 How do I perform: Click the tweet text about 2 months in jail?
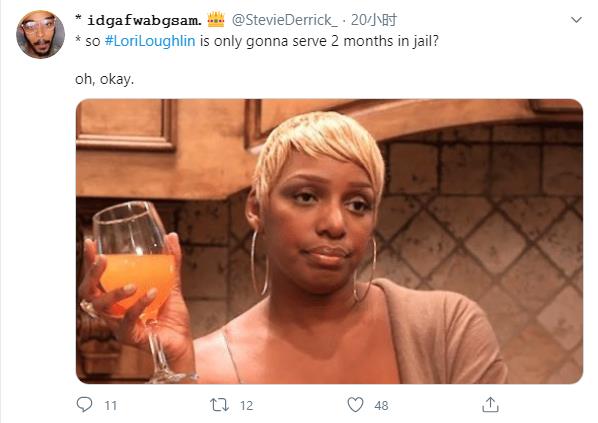coord(257,41)
